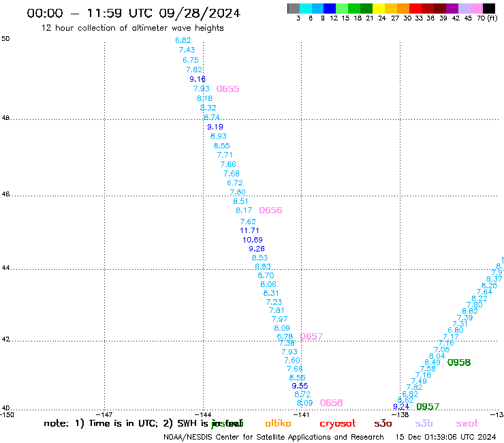504x443 pixels.
Task: Select the pink time label 0657
Action: [x=311, y=337]
